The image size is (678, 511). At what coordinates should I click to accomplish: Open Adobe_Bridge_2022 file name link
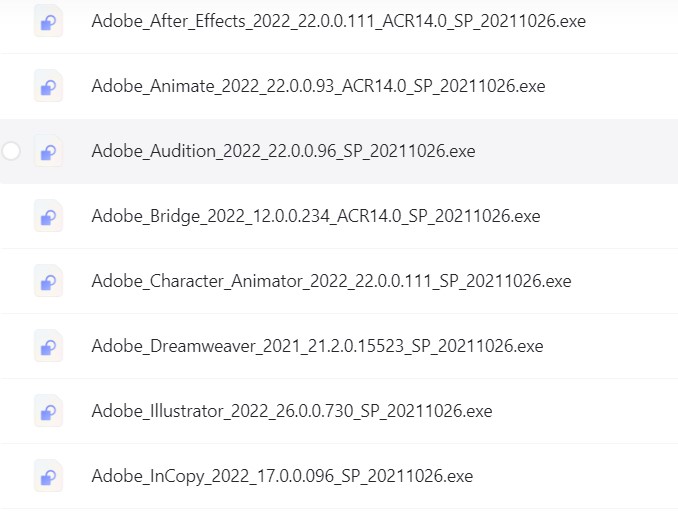click(316, 216)
